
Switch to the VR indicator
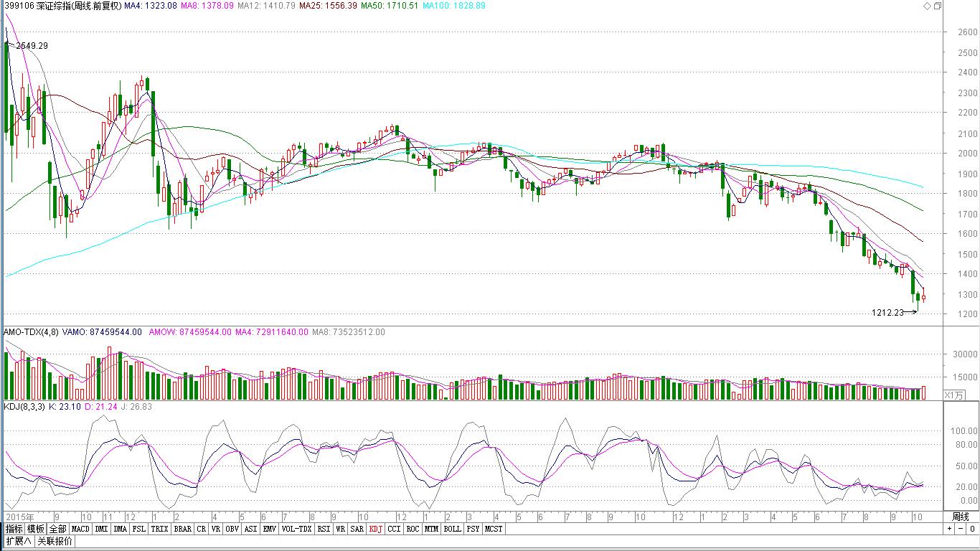click(216, 529)
